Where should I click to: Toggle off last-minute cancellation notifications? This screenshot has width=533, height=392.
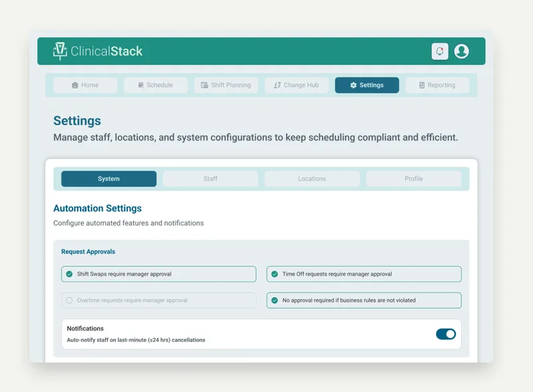(446, 334)
